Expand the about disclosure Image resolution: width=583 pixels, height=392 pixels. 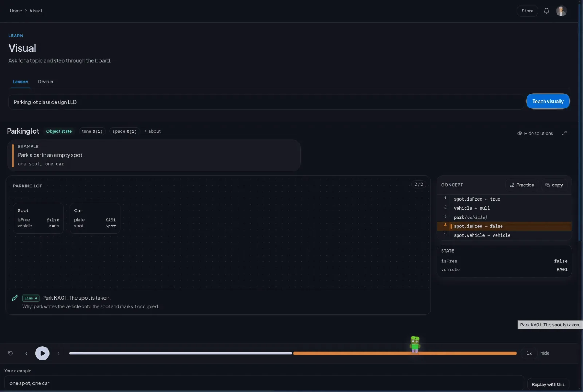click(153, 131)
